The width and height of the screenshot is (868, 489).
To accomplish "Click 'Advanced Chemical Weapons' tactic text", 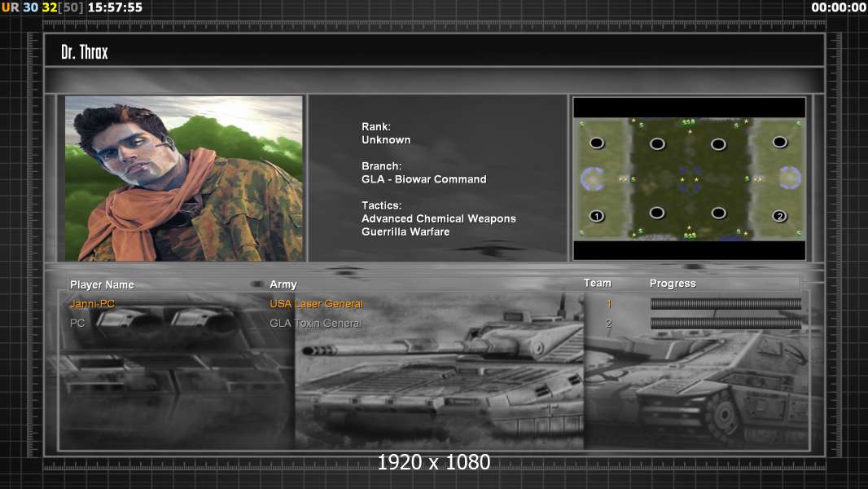I will click(438, 218).
